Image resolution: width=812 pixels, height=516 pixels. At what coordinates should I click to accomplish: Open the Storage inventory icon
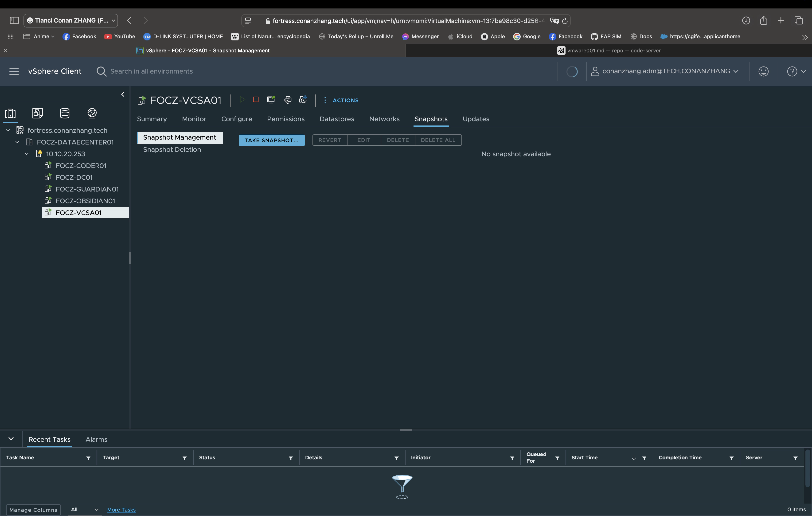click(65, 113)
